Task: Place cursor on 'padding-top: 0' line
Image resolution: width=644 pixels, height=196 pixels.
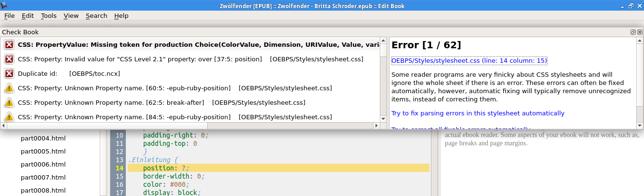Action: point(170,143)
